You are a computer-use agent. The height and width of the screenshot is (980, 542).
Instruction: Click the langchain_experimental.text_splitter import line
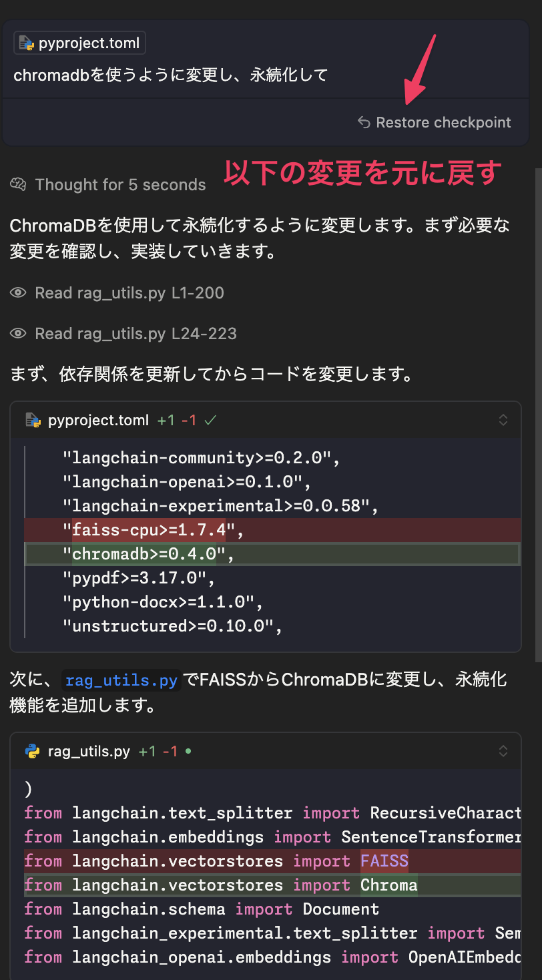(x=272, y=933)
